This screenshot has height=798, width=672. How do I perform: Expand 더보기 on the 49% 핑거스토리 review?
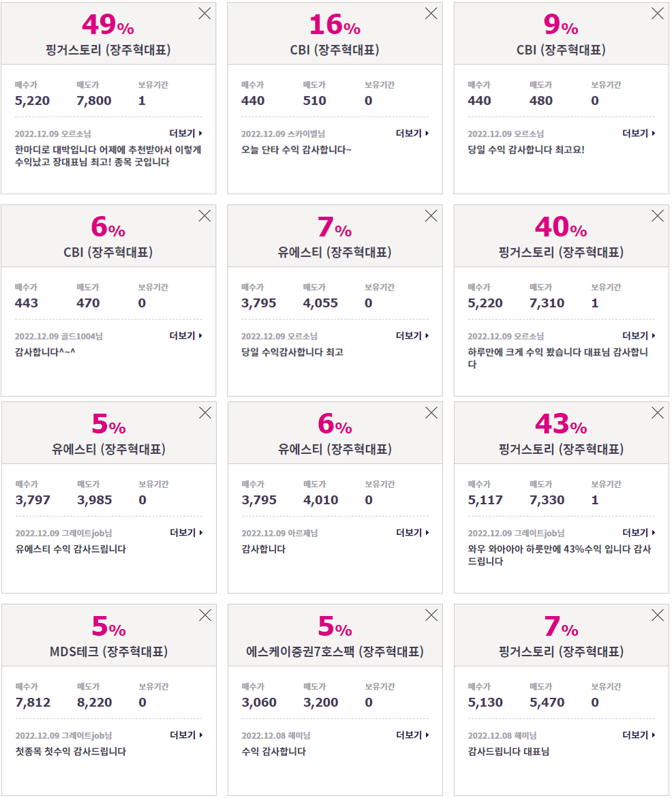coord(186,134)
